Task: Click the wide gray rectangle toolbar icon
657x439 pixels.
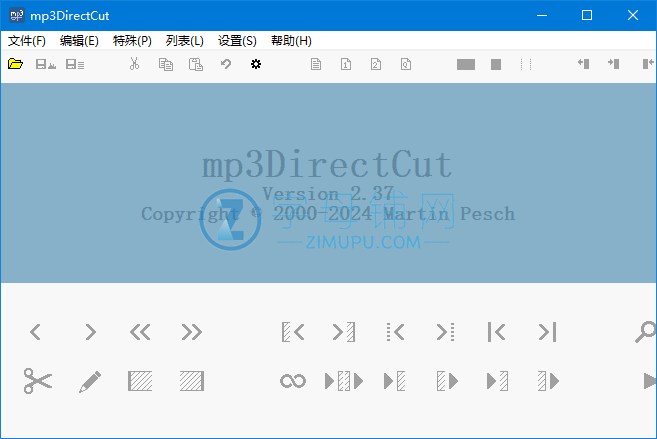Action: 466,65
